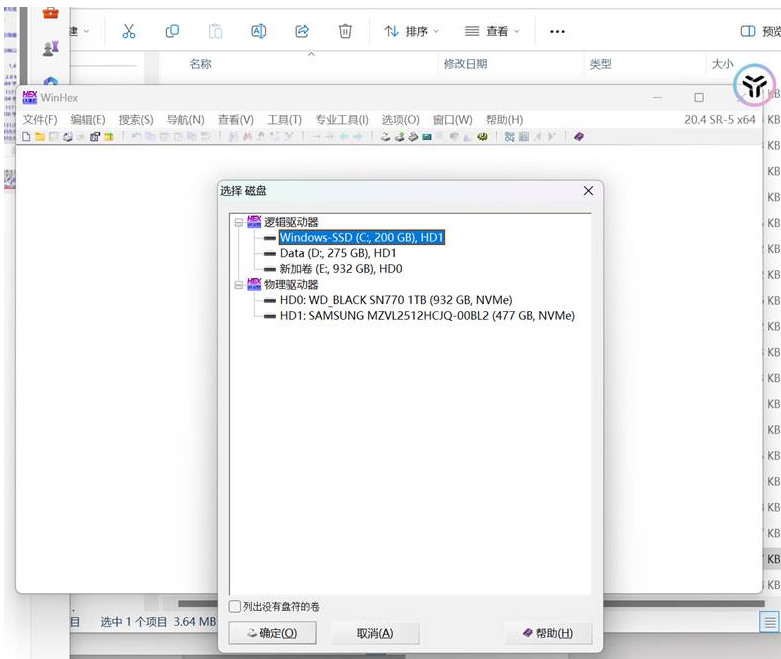This screenshot has height=659, width=781.
Task: Click the Print icon in WinHex toolbar
Action: pyautogui.click(x=68, y=137)
